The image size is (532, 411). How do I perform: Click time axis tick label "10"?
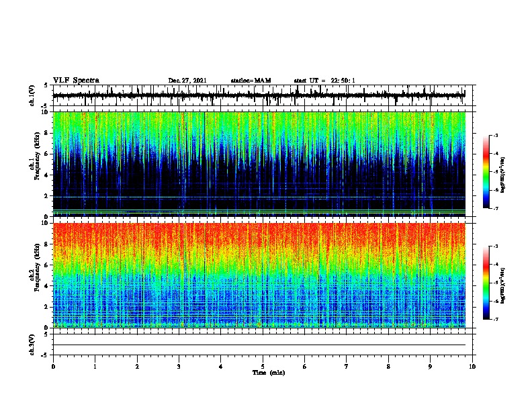coord(472,367)
